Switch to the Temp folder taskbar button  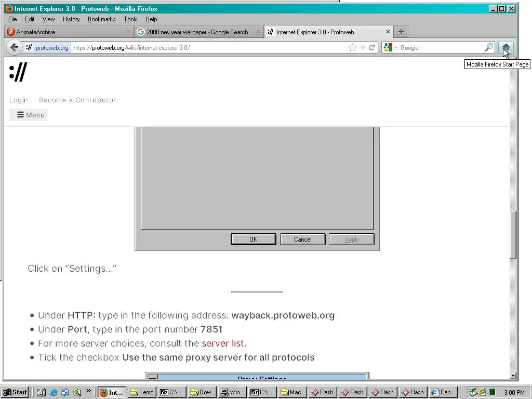(142, 392)
